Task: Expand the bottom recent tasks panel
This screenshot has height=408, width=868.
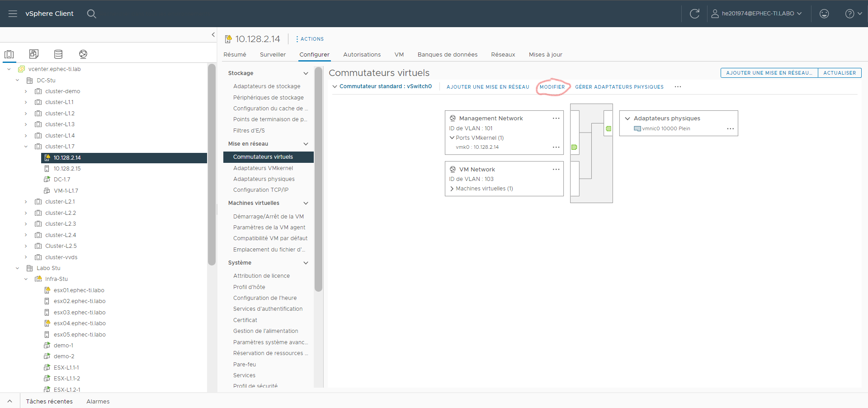Action: pos(9,401)
